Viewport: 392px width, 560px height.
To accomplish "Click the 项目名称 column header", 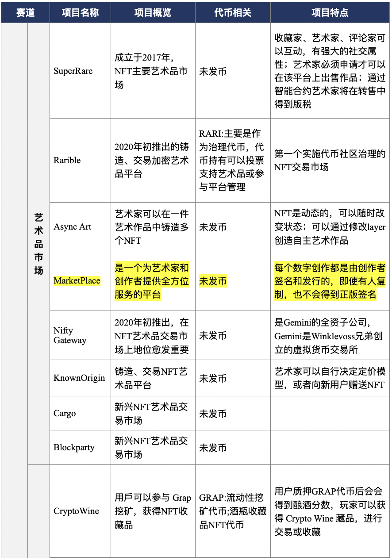I will coord(80,12).
